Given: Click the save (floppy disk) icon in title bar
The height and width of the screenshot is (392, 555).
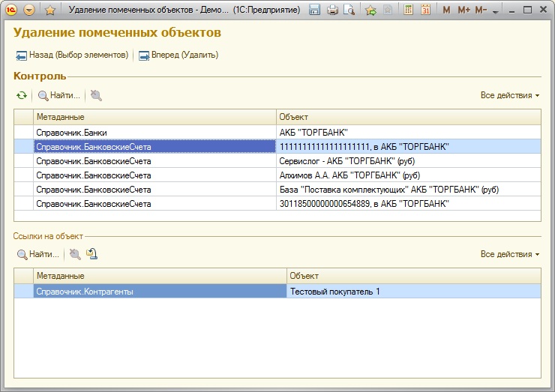Looking at the screenshot, I should (315, 10).
